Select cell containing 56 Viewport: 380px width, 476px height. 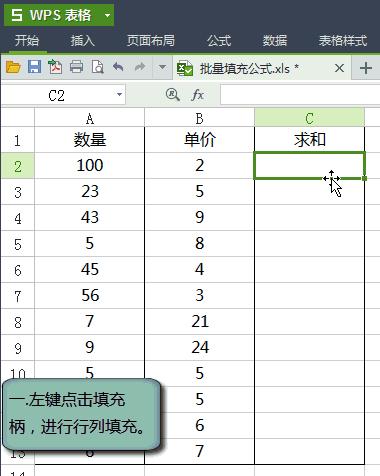89,296
